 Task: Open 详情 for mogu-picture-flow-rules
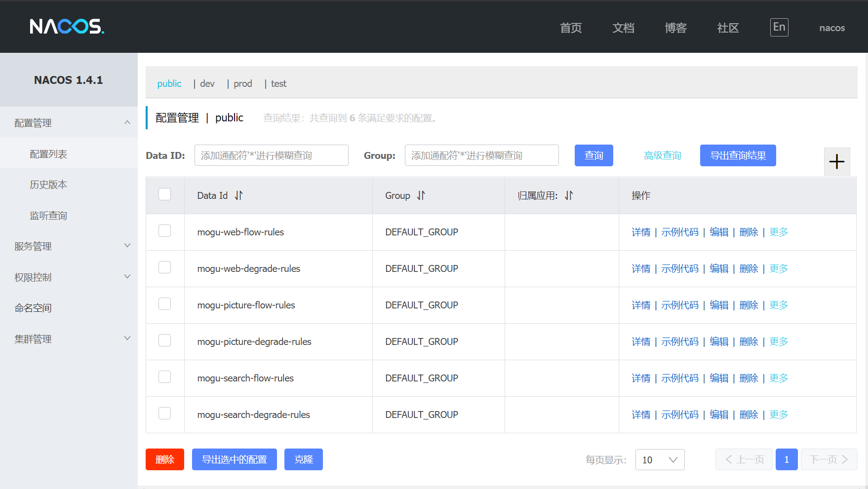pos(641,305)
